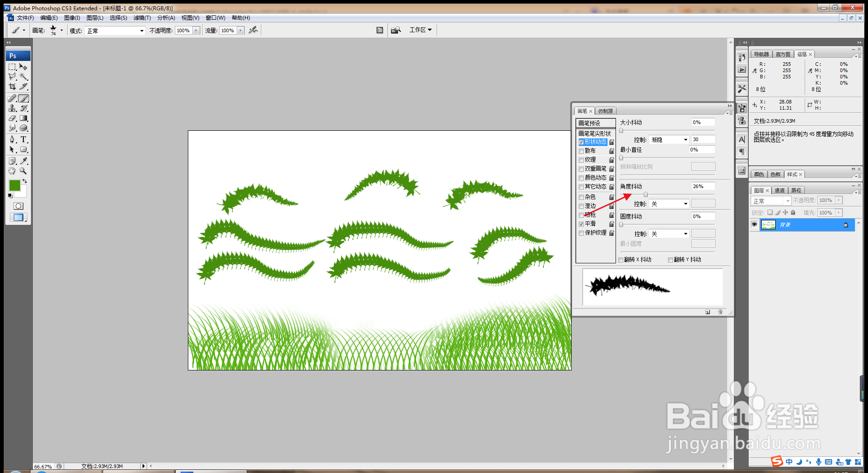Enable 杂色 (Noise) checkbox
The image size is (868, 473).
[582, 198]
